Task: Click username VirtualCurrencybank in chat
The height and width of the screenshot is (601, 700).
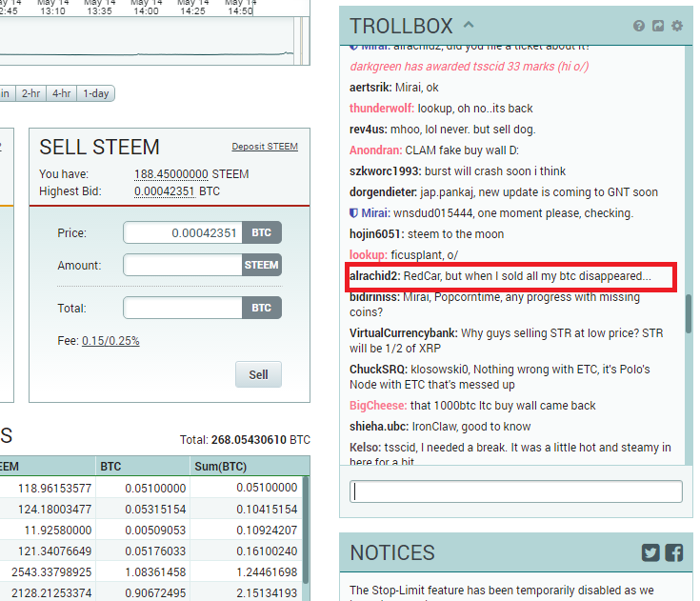Action: click(403, 333)
